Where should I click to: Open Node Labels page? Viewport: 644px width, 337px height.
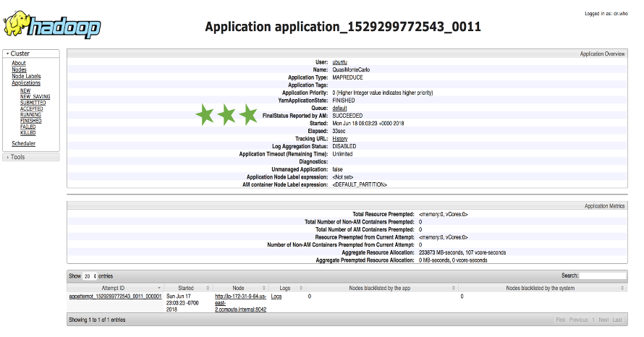point(26,76)
